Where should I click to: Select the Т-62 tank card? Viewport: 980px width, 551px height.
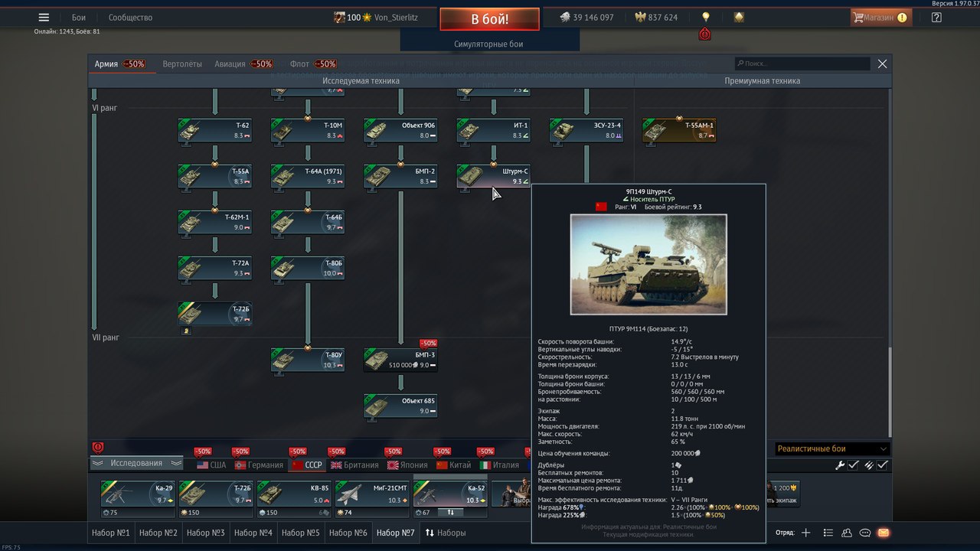(215, 131)
